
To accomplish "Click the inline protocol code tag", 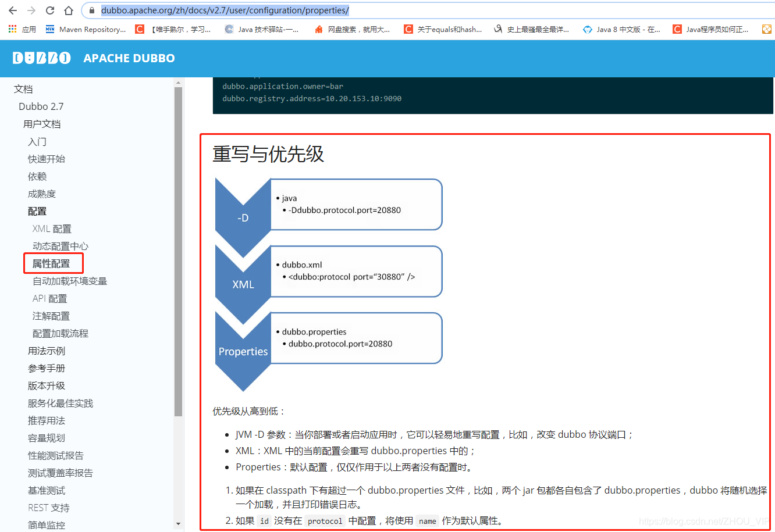I will (325, 521).
